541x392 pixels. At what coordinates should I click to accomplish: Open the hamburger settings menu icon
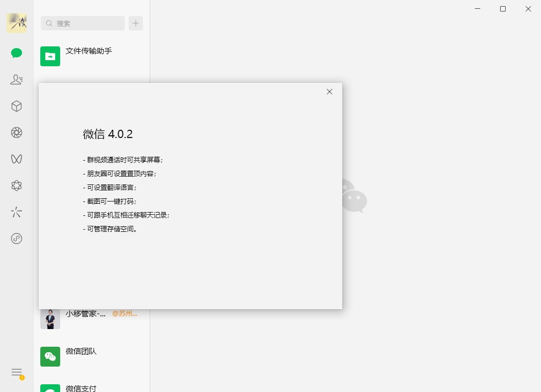pos(17,372)
